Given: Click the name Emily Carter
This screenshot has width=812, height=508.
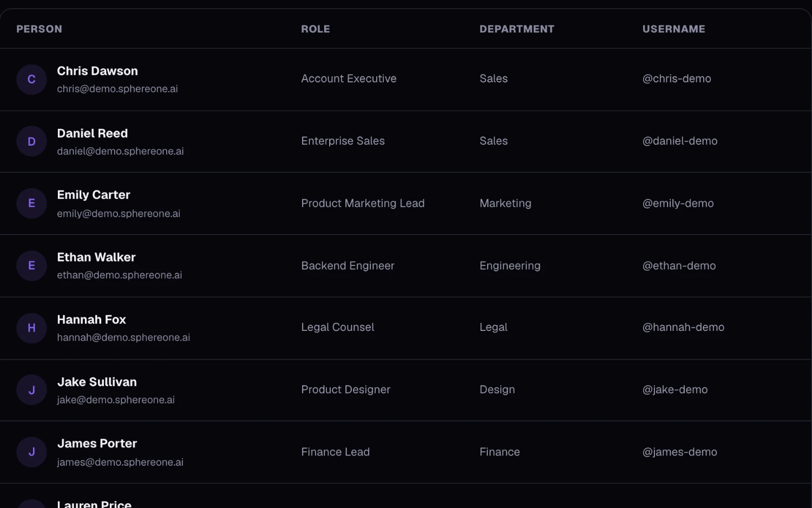Looking at the screenshot, I should (94, 195).
